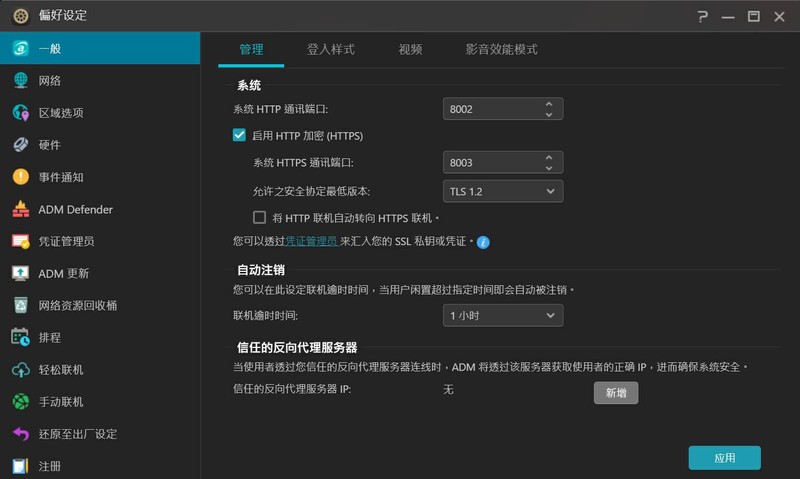Open 事件通知 in the sidebar

pyautogui.click(x=100, y=177)
